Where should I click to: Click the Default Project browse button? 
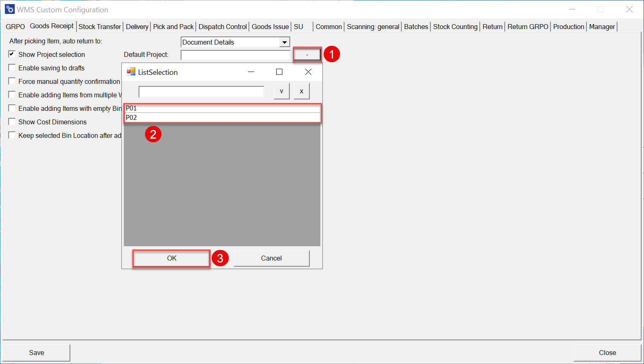click(x=307, y=54)
